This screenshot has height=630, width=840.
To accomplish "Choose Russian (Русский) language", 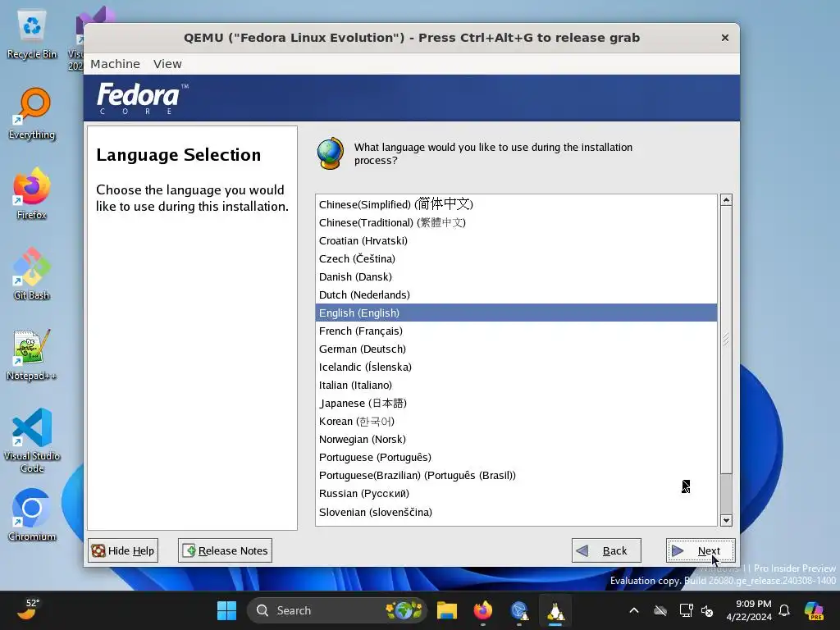I will coord(516,493).
